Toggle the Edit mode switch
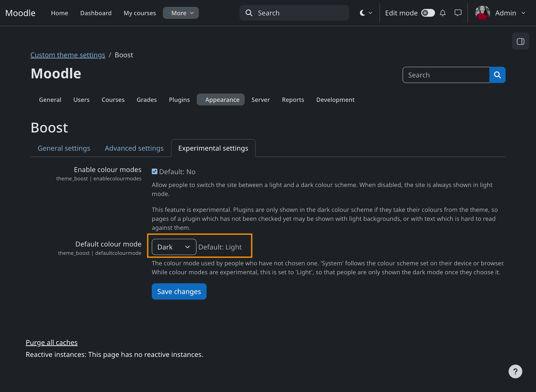Screen dimensions: 536x392 (428, 13)
